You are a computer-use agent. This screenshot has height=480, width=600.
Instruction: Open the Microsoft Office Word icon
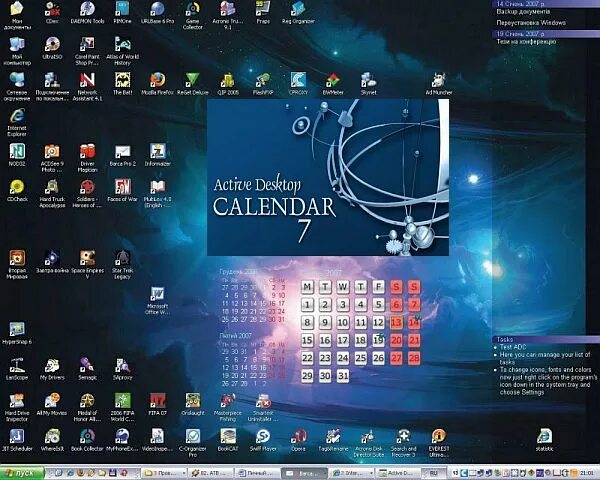157,300
